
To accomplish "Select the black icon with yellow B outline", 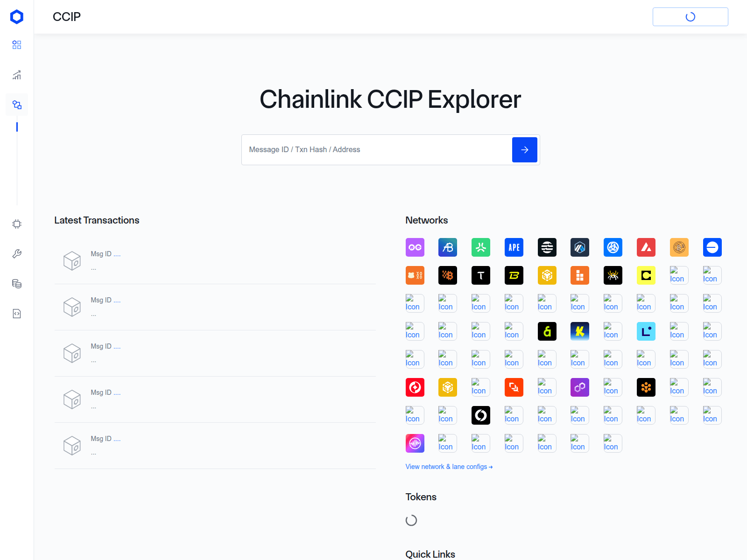I will point(514,275).
